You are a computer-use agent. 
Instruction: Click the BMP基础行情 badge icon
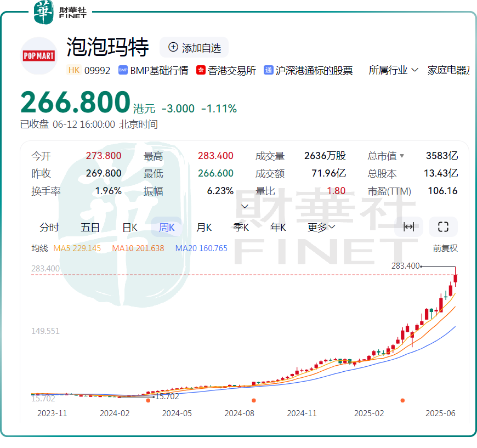point(123,70)
